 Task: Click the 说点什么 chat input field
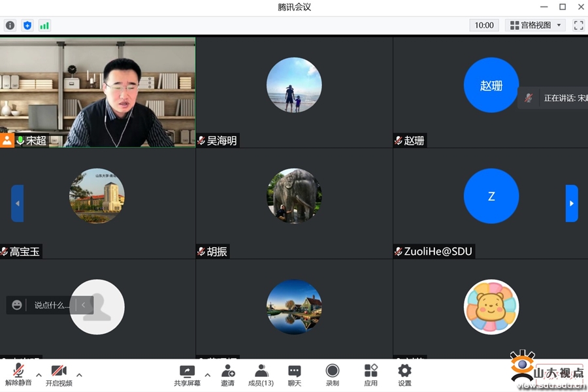click(52, 305)
